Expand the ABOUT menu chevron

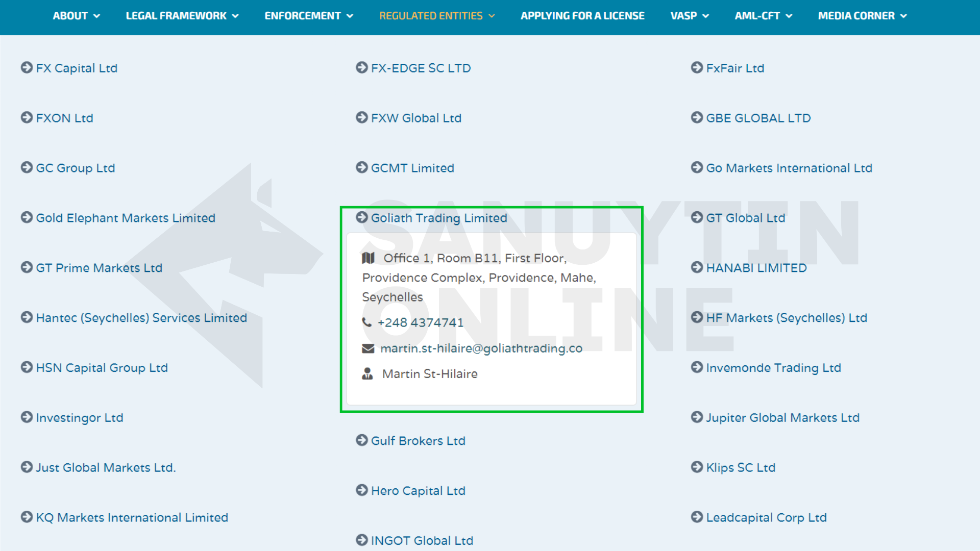[x=97, y=16]
